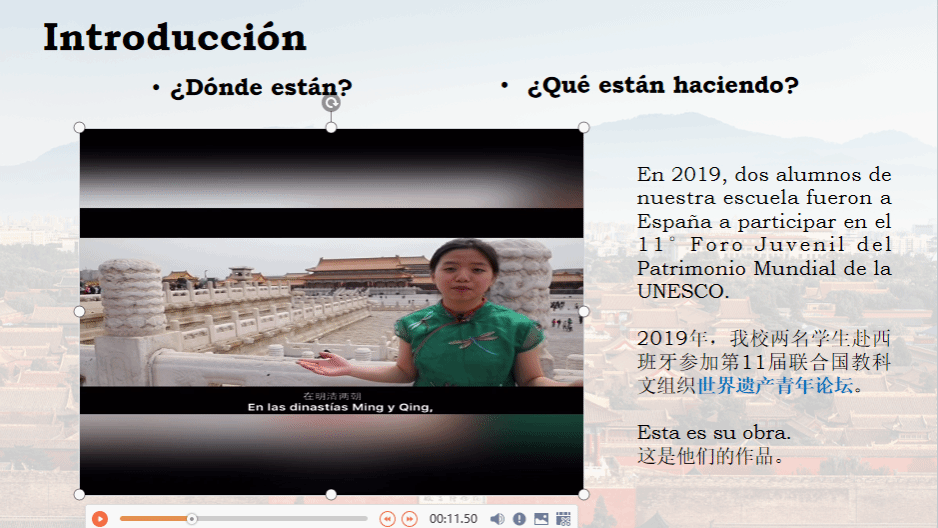The width and height of the screenshot is (938, 528).
Task: Click the bottom-right corner handle of video
Action: tap(584, 495)
